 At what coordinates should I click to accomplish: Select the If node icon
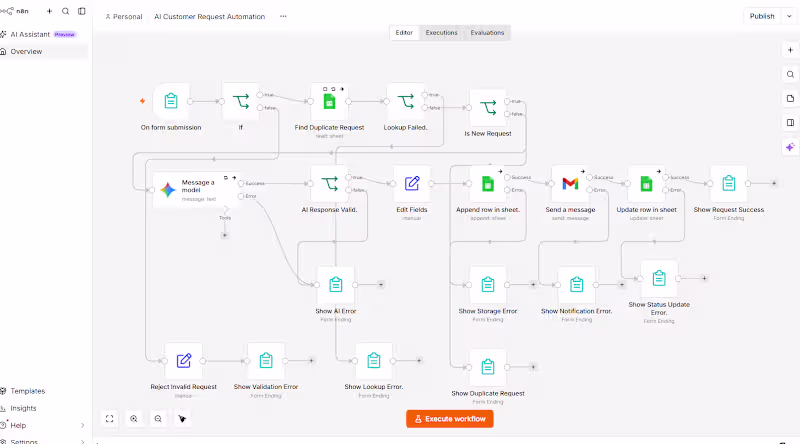(241, 101)
